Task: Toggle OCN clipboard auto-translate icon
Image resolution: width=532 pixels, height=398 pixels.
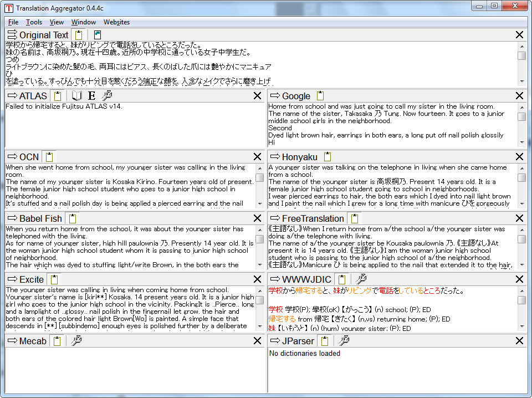Action: pos(49,157)
